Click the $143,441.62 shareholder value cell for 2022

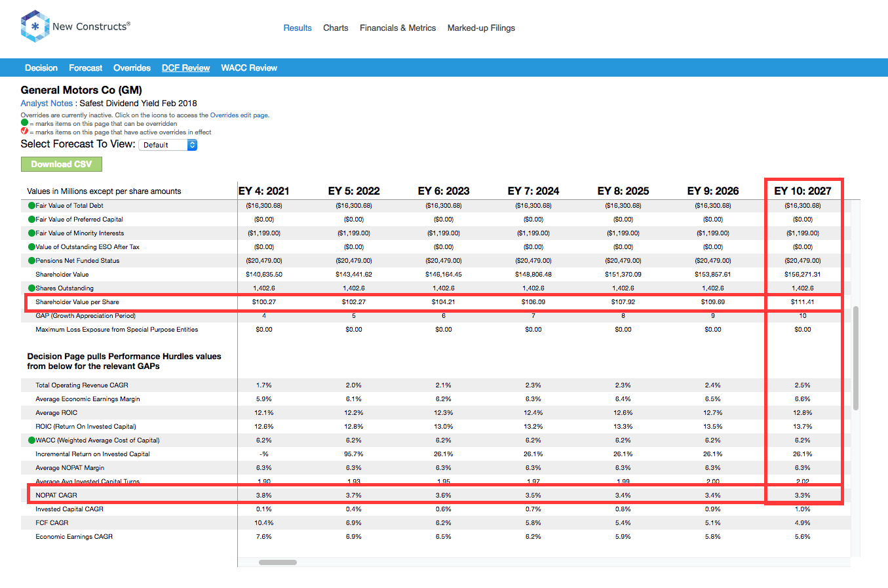(354, 275)
